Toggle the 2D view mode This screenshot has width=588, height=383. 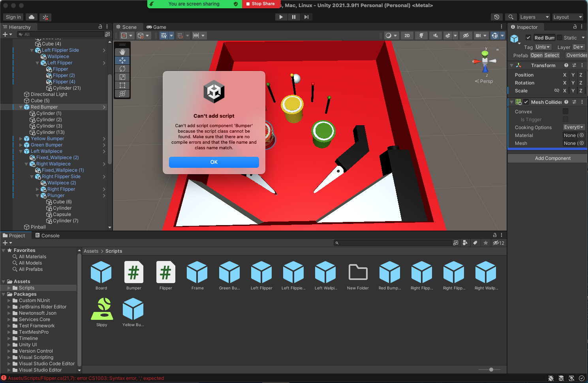(x=407, y=36)
